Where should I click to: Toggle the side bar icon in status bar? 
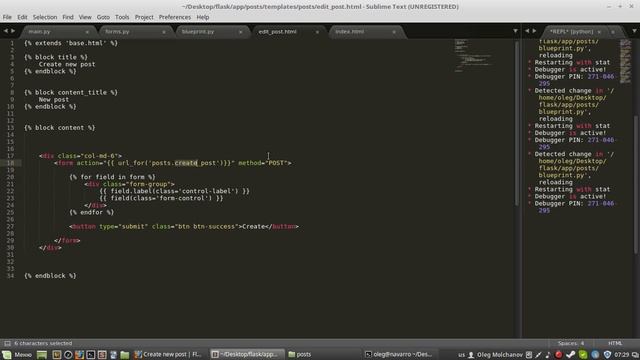click(x=7, y=343)
